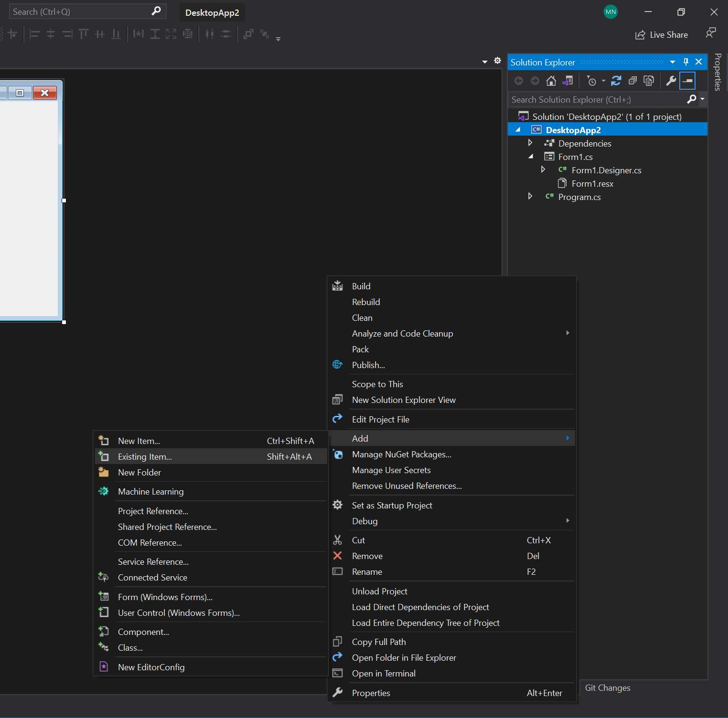
Task: Click the MN account avatar
Action: click(610, 12)
